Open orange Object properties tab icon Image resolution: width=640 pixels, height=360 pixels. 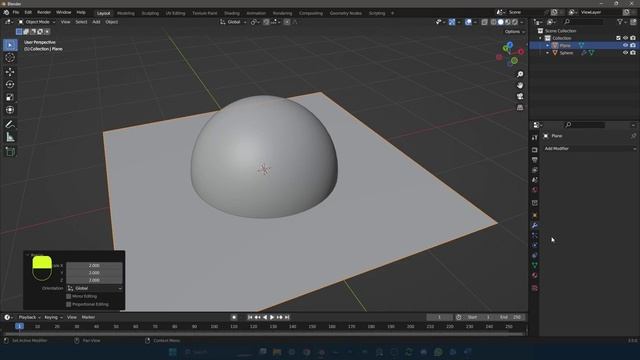pos(535,215)
